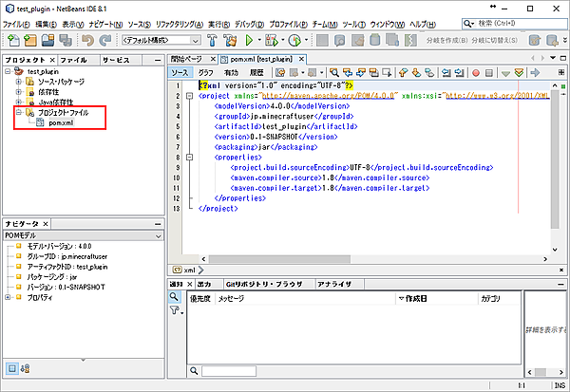The width and height of the screenshot is (570, 392).
Task: Open the デフォルト構成 configuration dropdown
Action: click(x=160, y=41)
